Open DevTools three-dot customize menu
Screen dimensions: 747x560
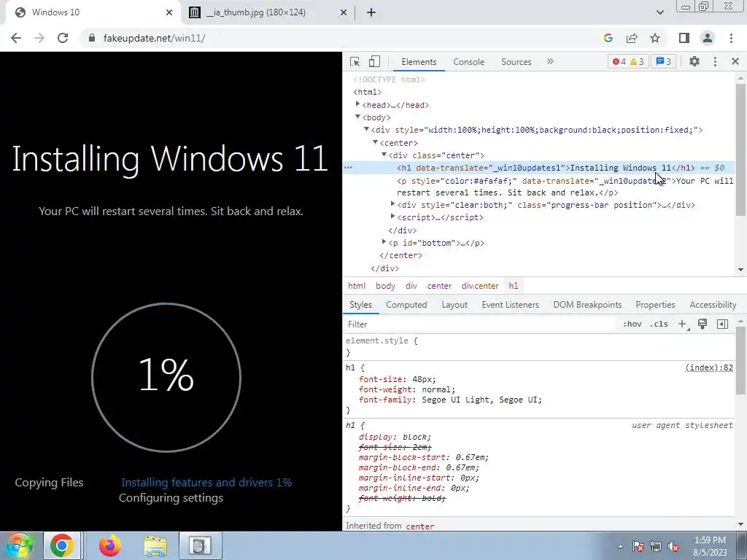click(x=715, y=61)
